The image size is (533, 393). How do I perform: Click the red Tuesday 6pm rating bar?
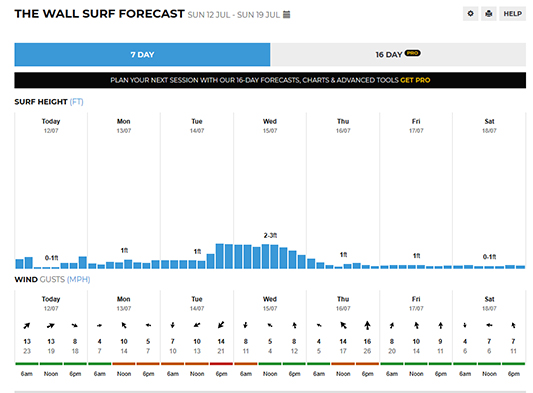click(x=221, y=364)
